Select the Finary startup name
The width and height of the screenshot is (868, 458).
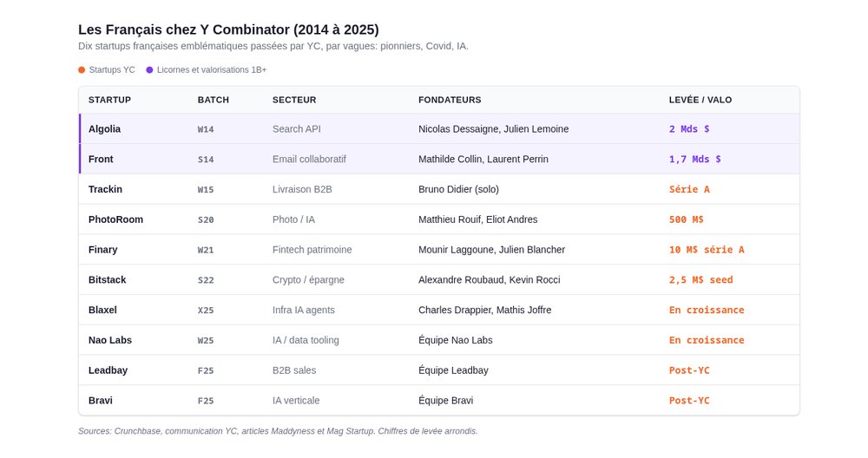tap(103, 250)
